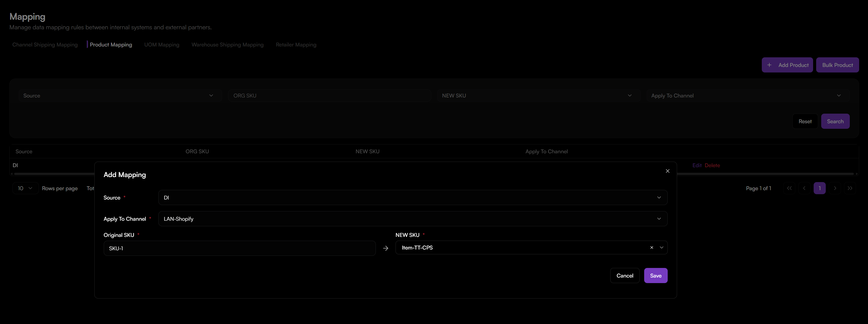Open the Apply To Channel filter
868x324 pixels.
point(747,95)
